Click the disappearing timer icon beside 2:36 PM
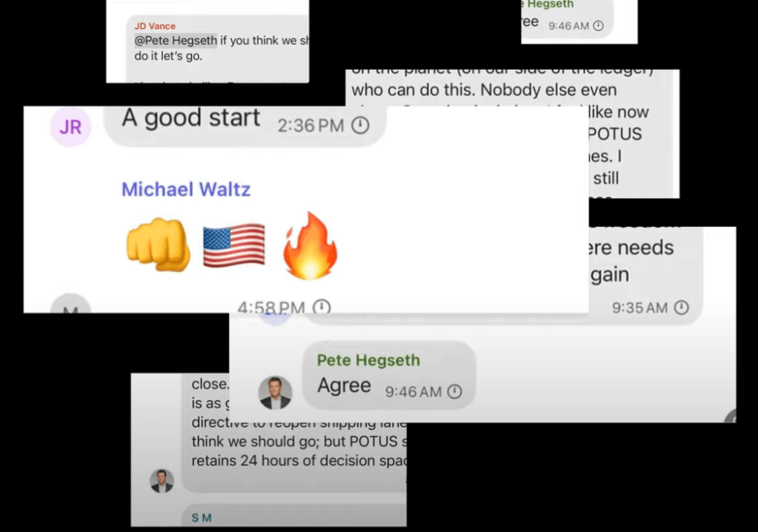The image size is (758, 532). tap(360, 125)
